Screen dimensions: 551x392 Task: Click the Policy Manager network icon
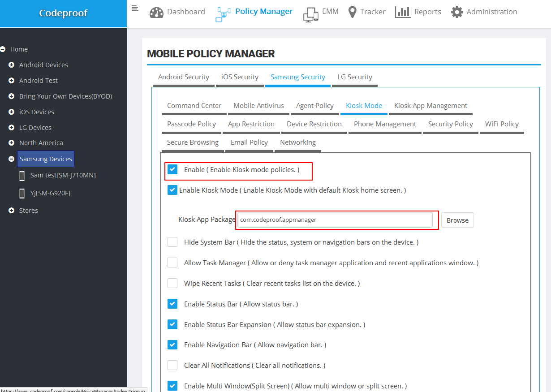point(223,13)
